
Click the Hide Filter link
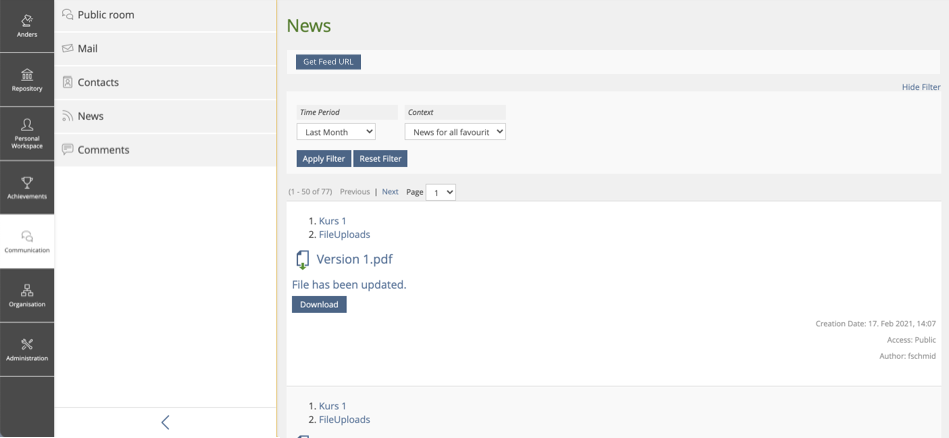920,87
